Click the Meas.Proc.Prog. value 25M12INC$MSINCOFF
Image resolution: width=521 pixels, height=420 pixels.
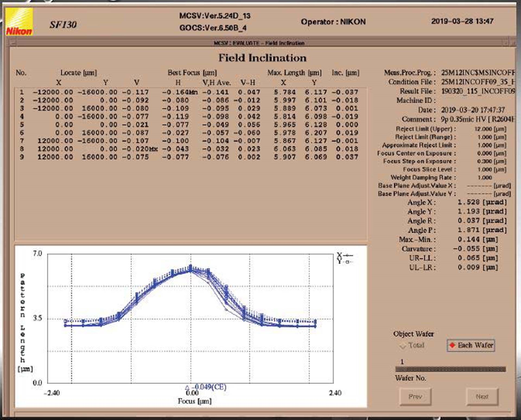pyautogui.click(x=478, y=73)
